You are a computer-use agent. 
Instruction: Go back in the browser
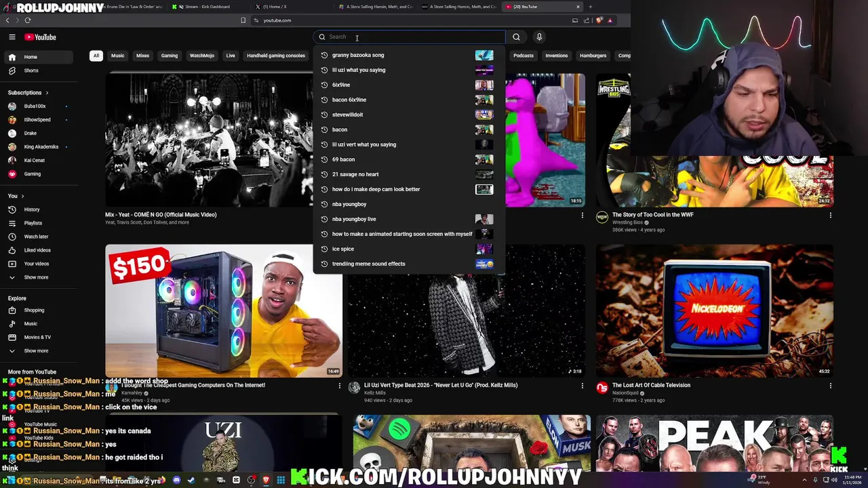click(8, 20)
